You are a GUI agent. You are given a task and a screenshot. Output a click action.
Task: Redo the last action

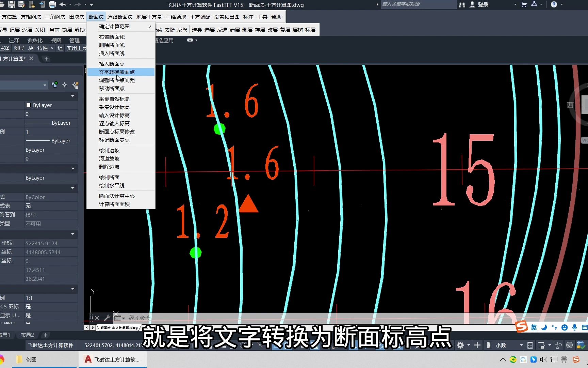(x=78, y=4)
